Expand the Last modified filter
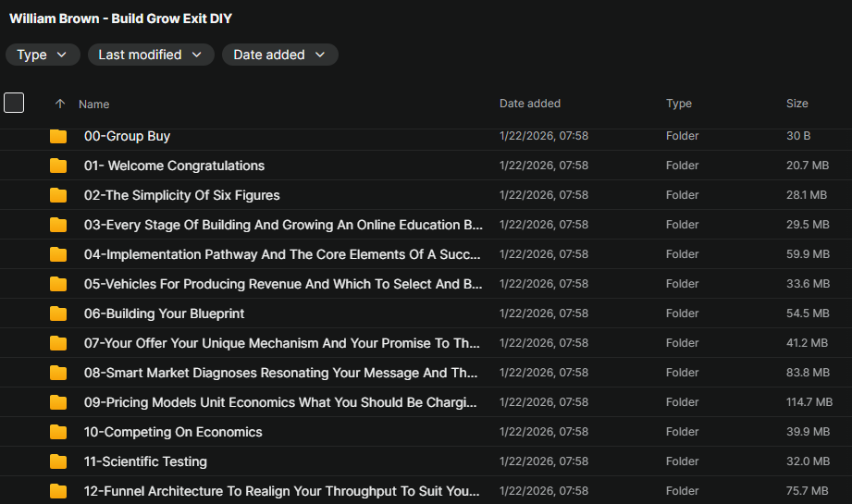Image resolution: width=852 pixels, height=504 pixels. click(151, 55)
